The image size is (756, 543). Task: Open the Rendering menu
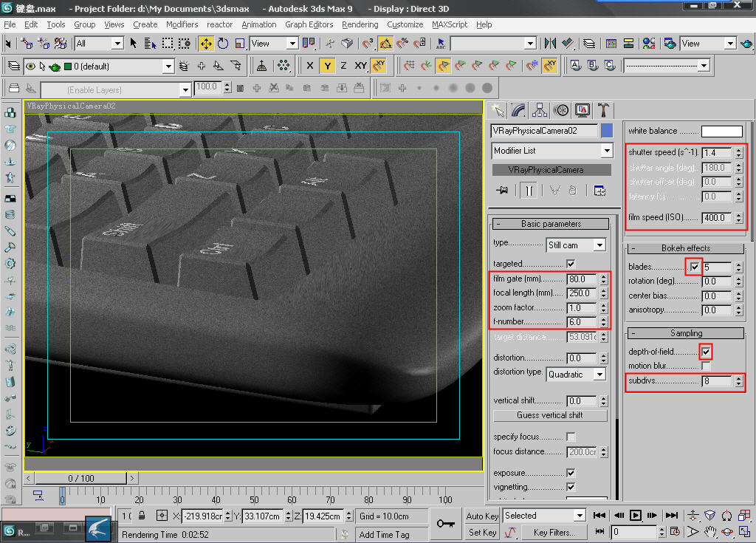(x=360, y=24)
